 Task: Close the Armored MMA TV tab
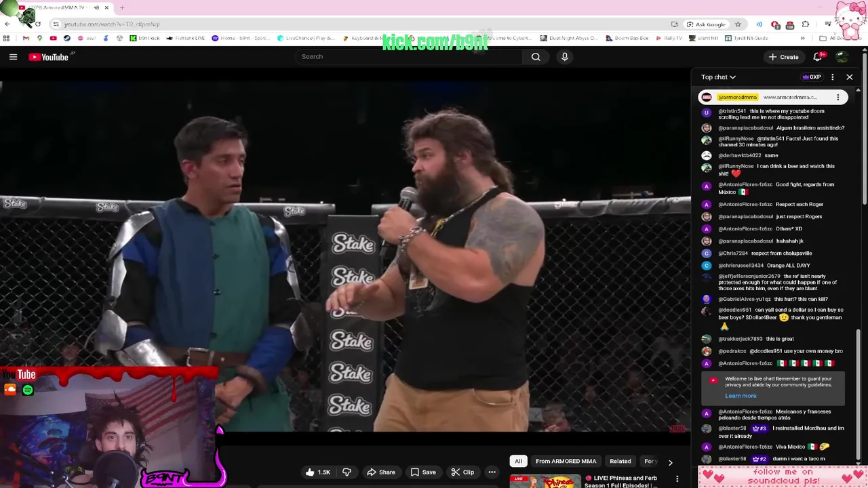click(x=106, y=7)
